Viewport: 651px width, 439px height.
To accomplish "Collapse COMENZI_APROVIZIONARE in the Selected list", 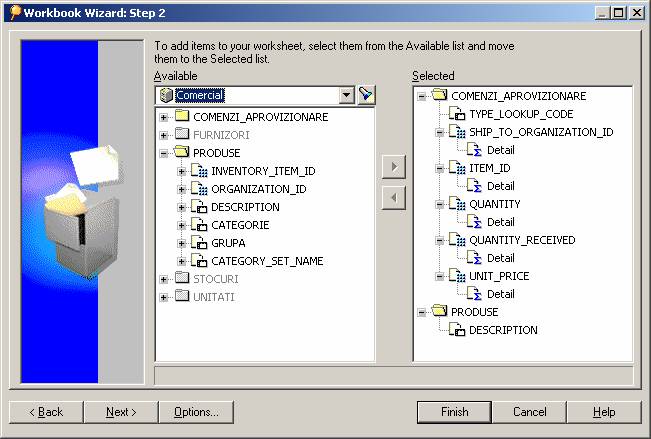I will pos(422,96).
